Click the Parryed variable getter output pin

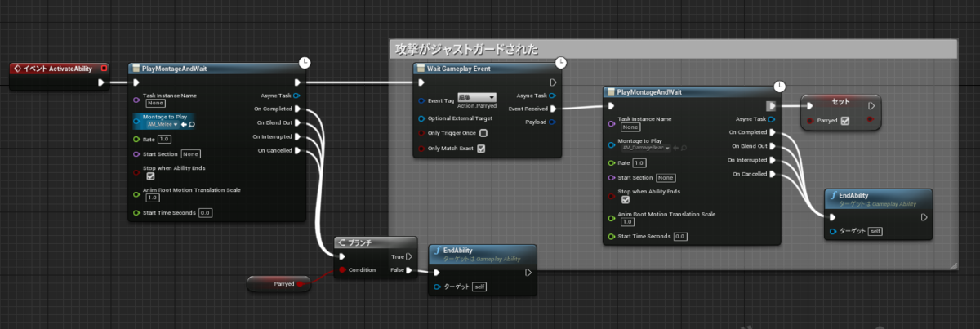click(x=301, y=284)
